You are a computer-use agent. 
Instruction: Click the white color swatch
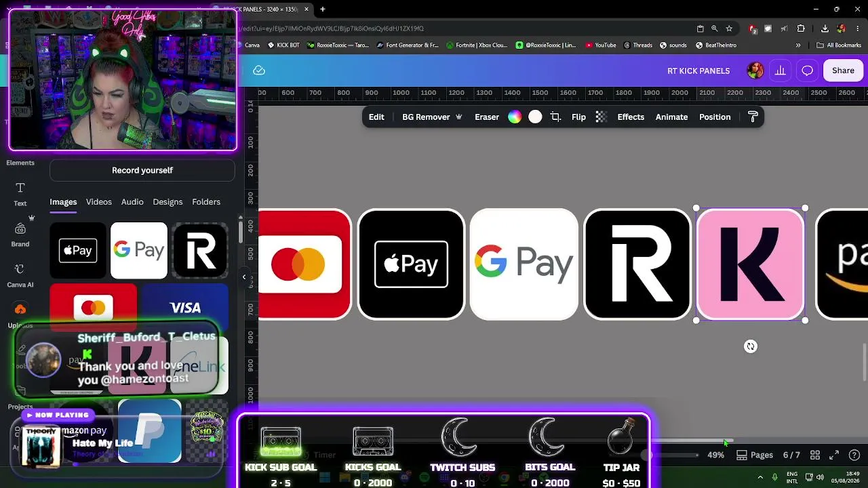click(x=535, y=117)
